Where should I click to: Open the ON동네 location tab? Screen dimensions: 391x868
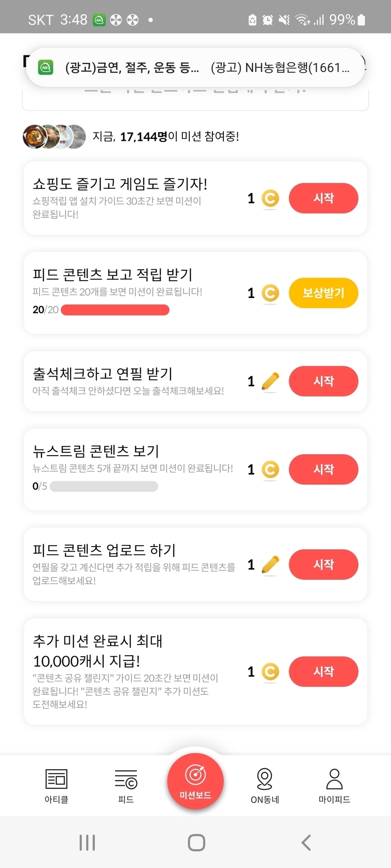pyautogui.click(x=265, y=779)
